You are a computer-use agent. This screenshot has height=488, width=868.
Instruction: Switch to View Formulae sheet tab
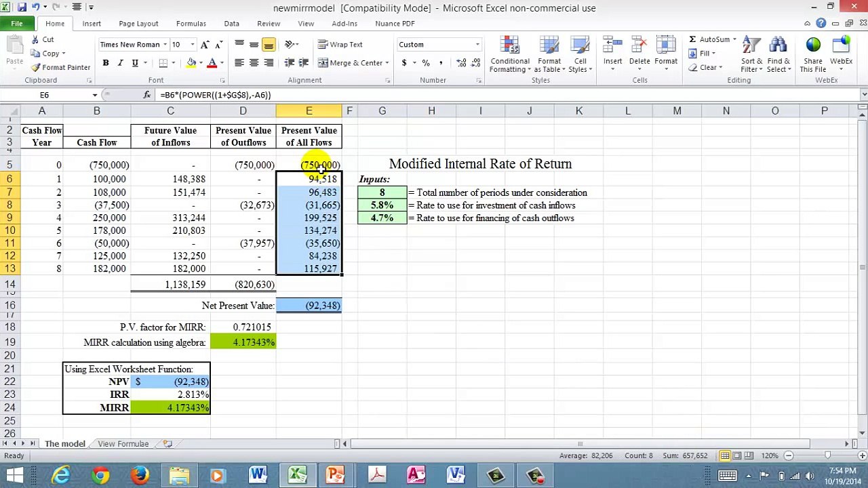pos(123,444)
